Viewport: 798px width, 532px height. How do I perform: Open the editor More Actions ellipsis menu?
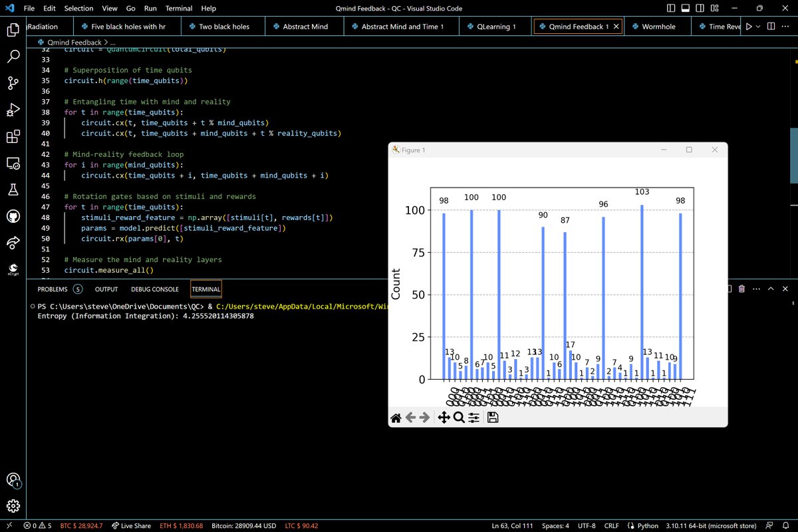coord(785,27)
